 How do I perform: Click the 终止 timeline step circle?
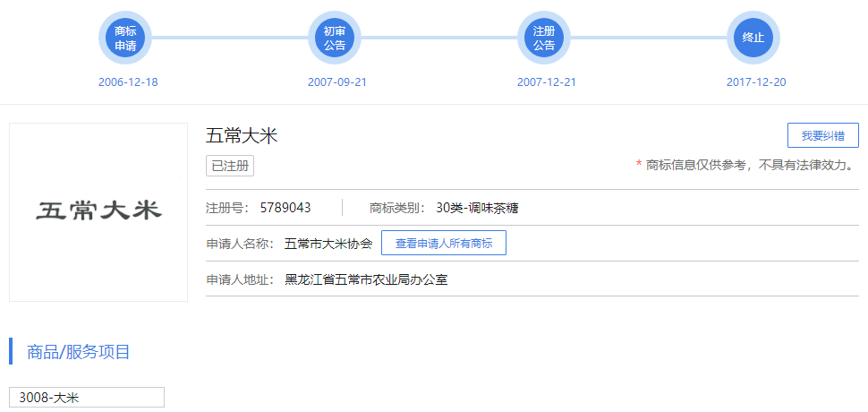click(753, 38)
